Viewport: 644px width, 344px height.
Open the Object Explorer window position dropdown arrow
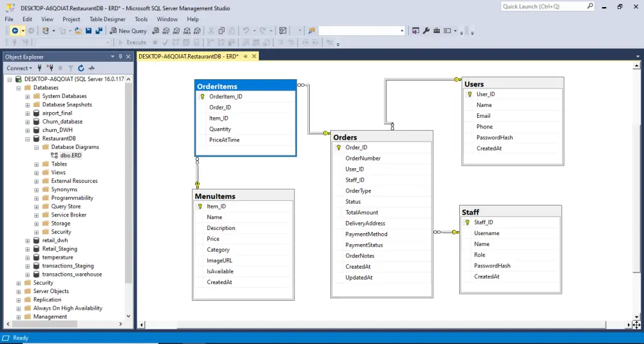[113, 57]
